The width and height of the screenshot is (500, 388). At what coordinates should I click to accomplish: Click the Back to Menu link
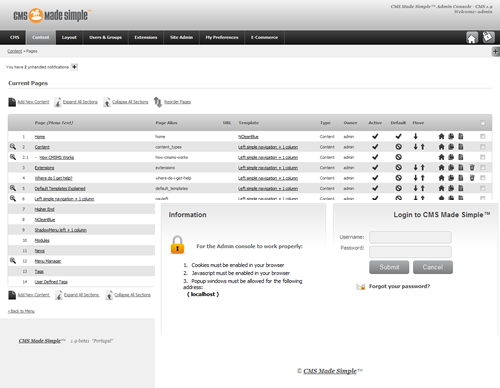coord(21,311)
